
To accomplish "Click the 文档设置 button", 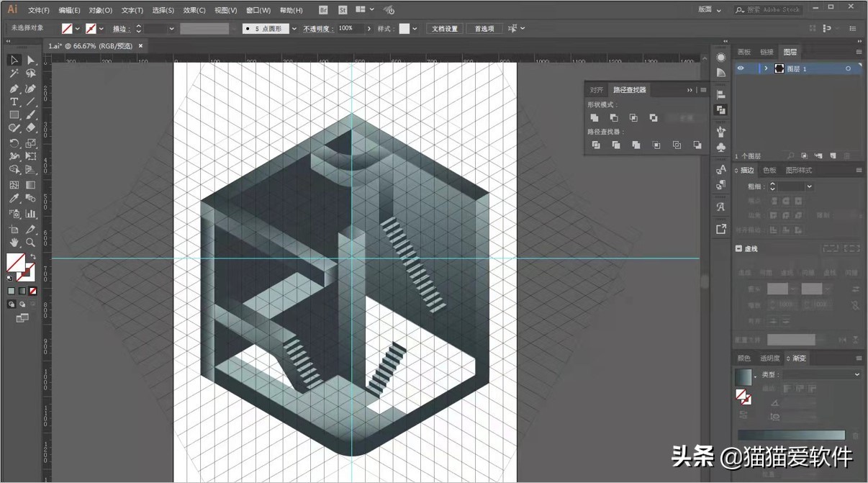I will (x=445, y=29).
